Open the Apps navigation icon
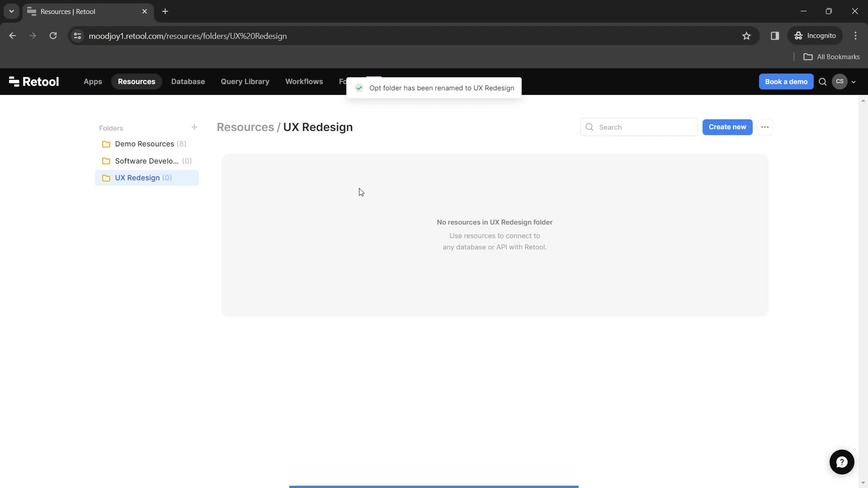 92,82
